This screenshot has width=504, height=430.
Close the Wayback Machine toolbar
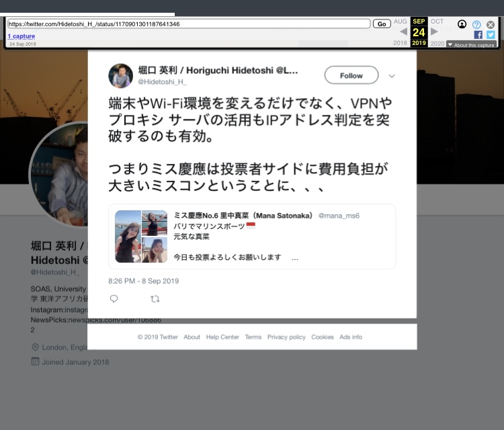tap(491, 24)
